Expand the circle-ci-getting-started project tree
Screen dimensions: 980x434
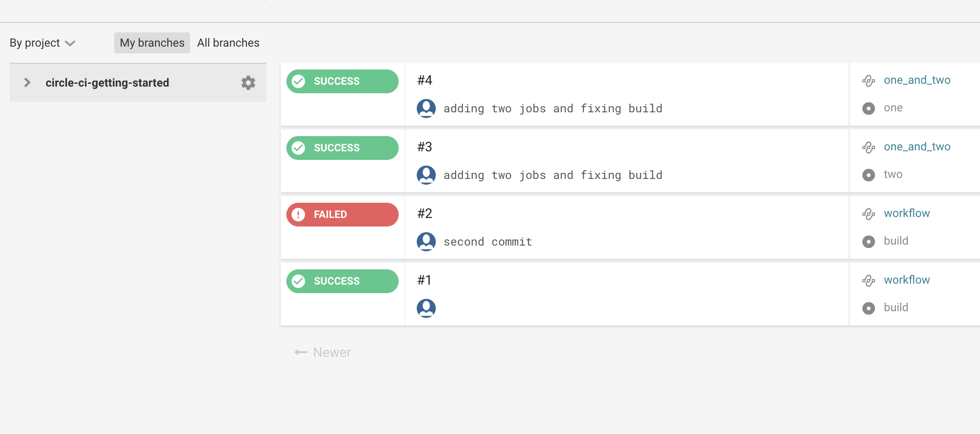click(x=27, y=83)
